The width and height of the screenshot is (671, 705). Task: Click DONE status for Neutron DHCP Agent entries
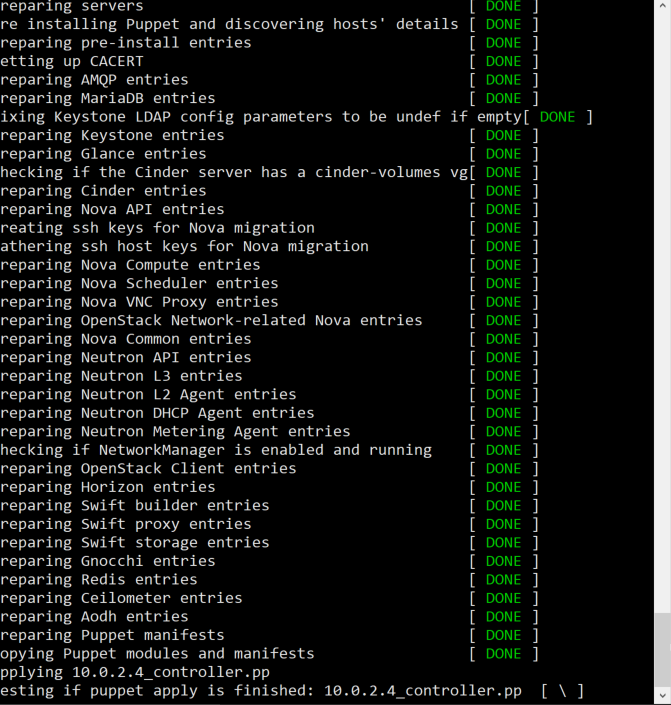(503, 413)
